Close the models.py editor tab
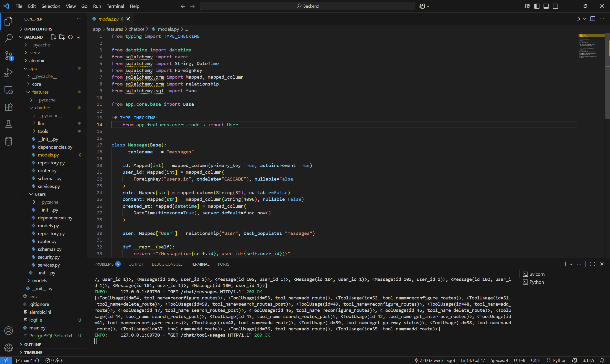 pos(128,19)
